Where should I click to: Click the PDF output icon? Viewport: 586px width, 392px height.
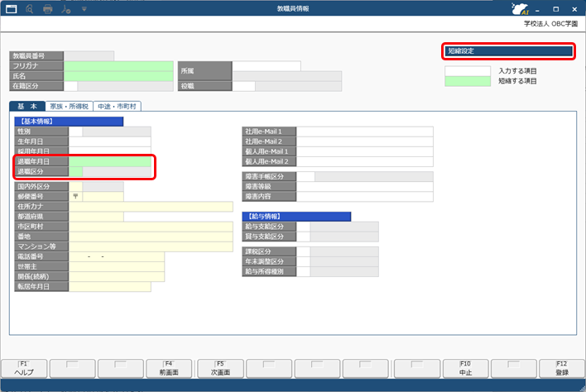[66, 9]
